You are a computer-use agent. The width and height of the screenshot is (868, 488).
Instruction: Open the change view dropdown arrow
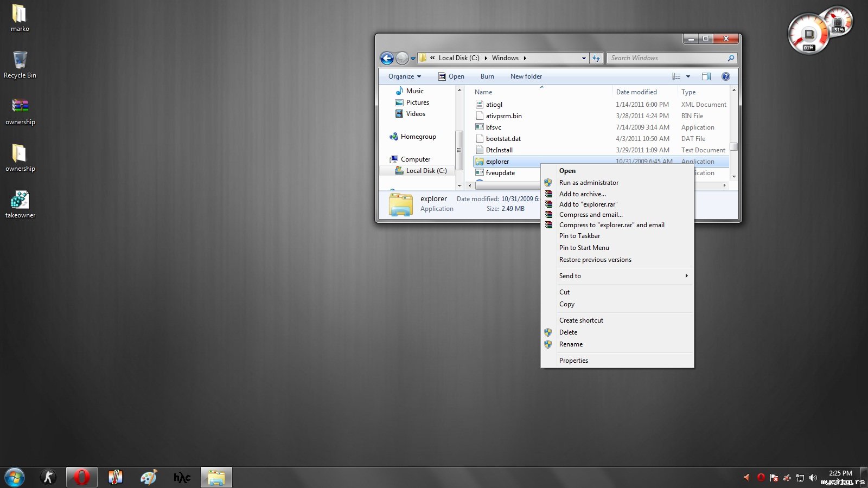pyautogui.click(x=688, y=76)
